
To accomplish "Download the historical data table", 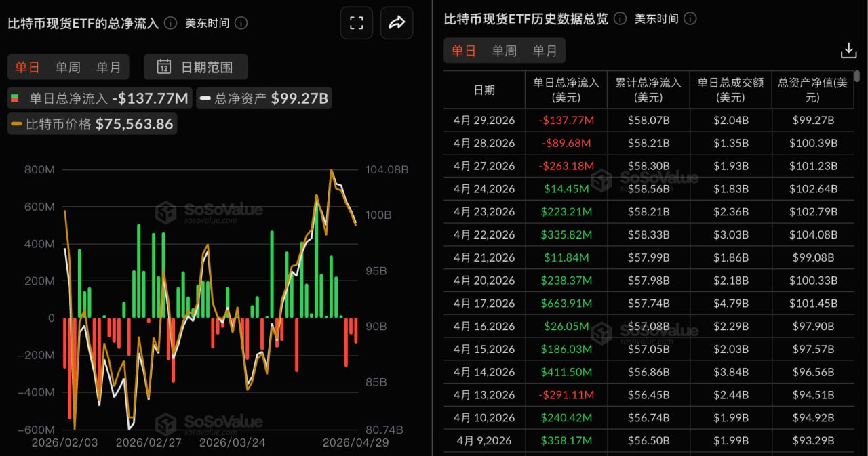I will pyautogui.click(x=848, y=51).
